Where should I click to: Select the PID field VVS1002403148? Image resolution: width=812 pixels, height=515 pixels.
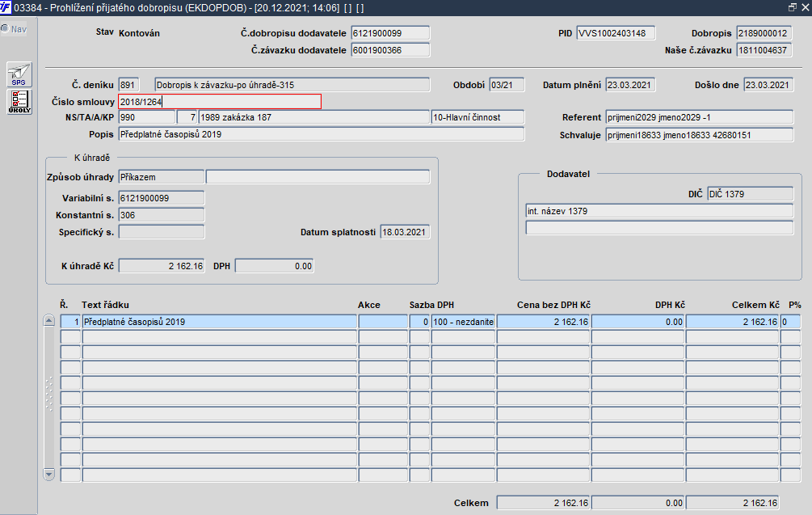(x=615, y=33)
